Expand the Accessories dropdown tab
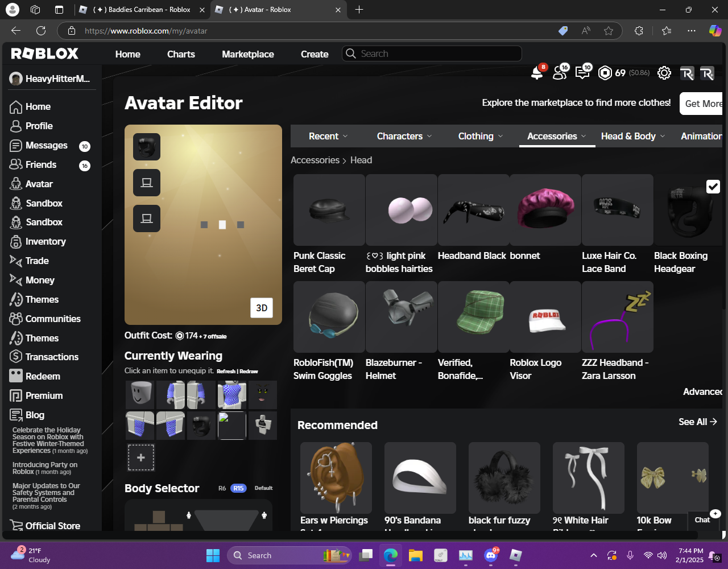Image resolution: width=728 pixels, height=569 pixels. (x=557, y=136)
